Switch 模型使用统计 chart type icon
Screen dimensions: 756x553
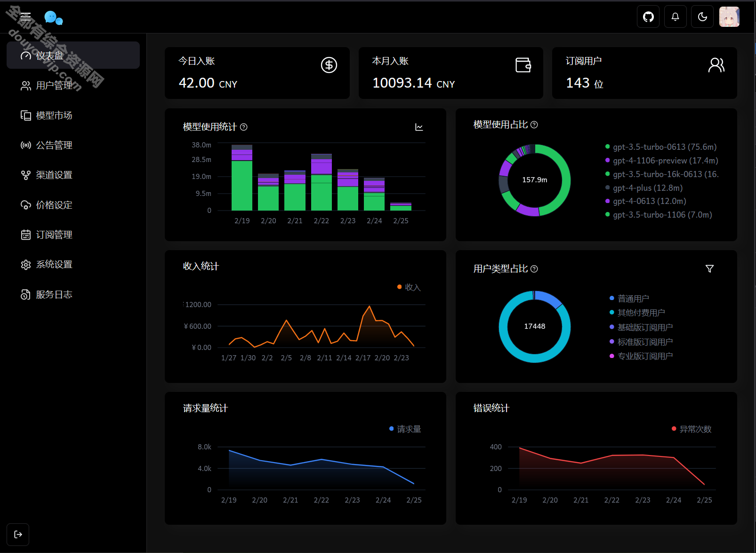(x=419, y=127)
